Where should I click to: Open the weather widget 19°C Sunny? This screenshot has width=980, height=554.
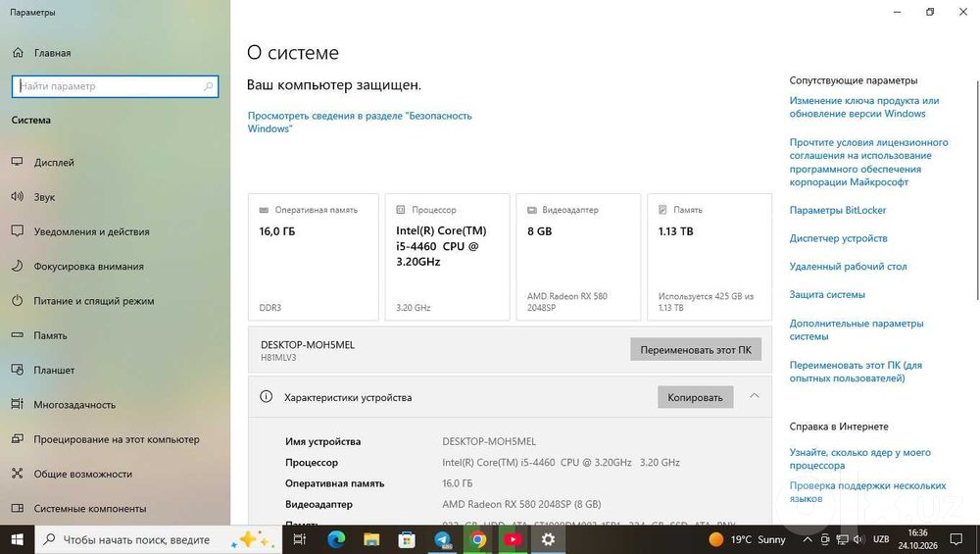pyautogui.click(x=747, y=539)
